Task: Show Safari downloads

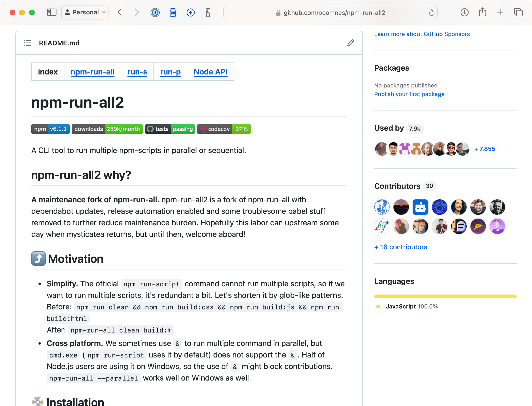Action: tap(464, 12)
